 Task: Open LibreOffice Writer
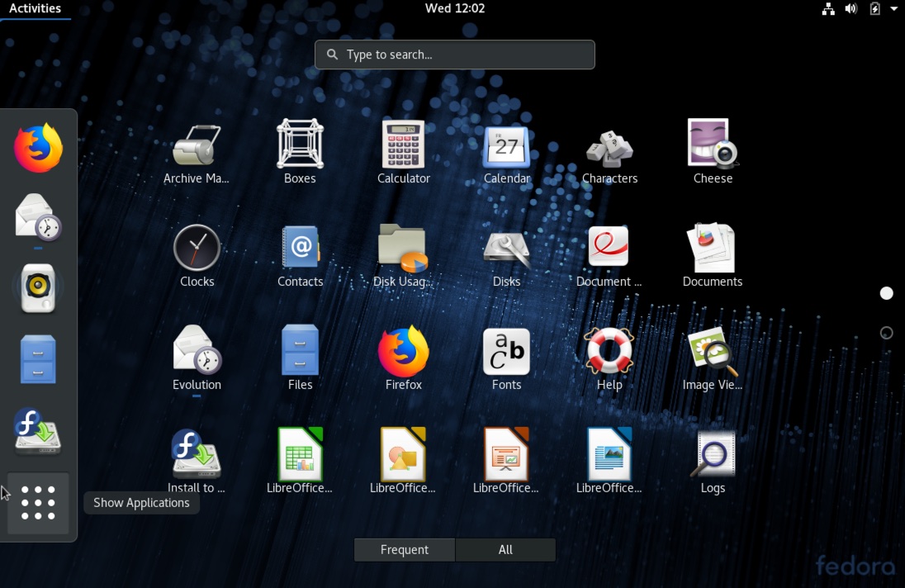(x=609, y=454)
